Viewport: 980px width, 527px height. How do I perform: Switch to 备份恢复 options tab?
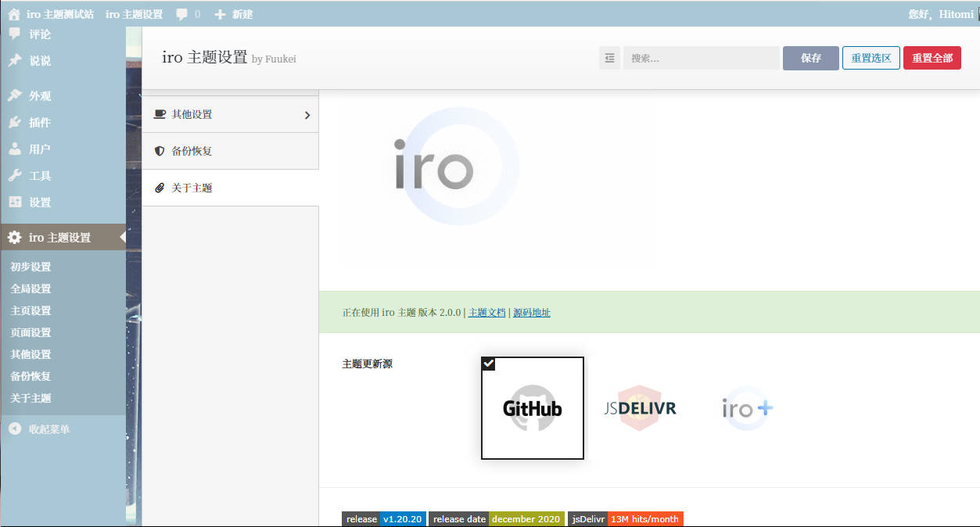click(231, 151)
